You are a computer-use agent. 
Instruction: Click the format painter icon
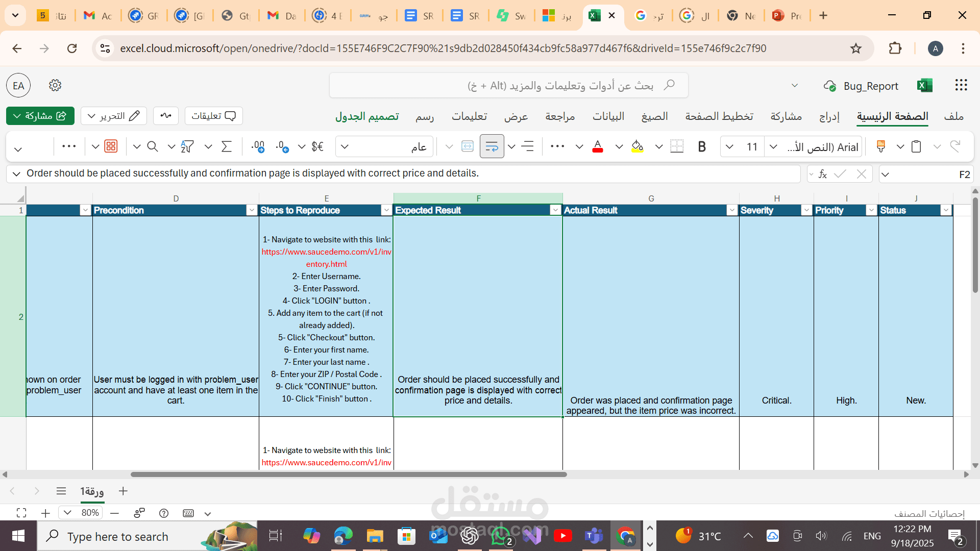(880, 147)
